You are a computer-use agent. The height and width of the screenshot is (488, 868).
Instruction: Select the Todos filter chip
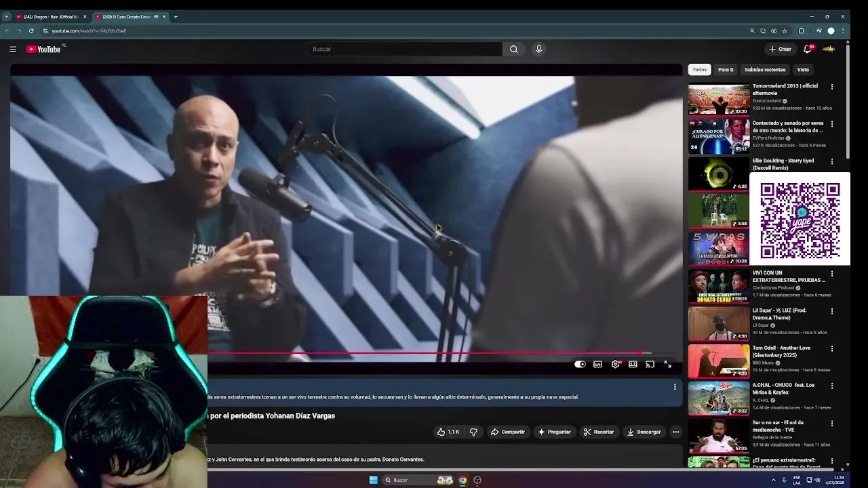pyautogui.click(x=699, y=70)
